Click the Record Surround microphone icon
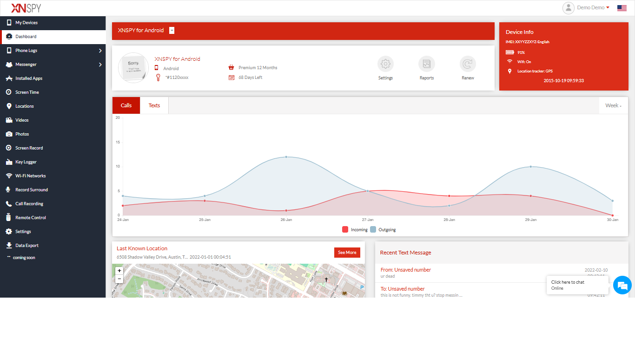 (9, 190)
